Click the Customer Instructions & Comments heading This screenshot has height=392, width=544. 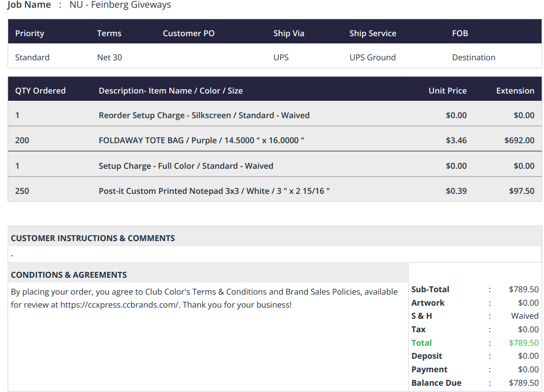point(93,238)
